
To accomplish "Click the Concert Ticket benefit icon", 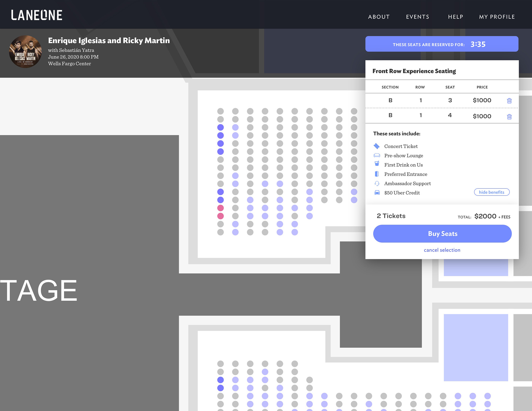I will 377,146.
